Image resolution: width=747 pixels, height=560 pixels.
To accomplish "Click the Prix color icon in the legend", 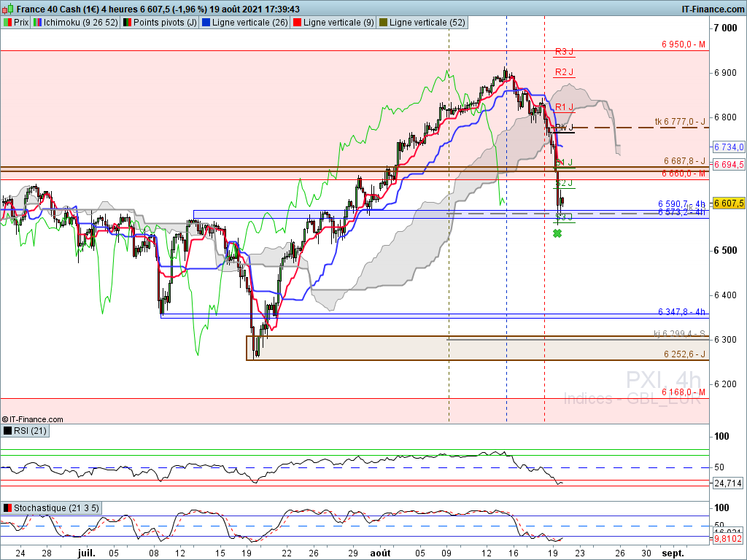I will point(7,23).
